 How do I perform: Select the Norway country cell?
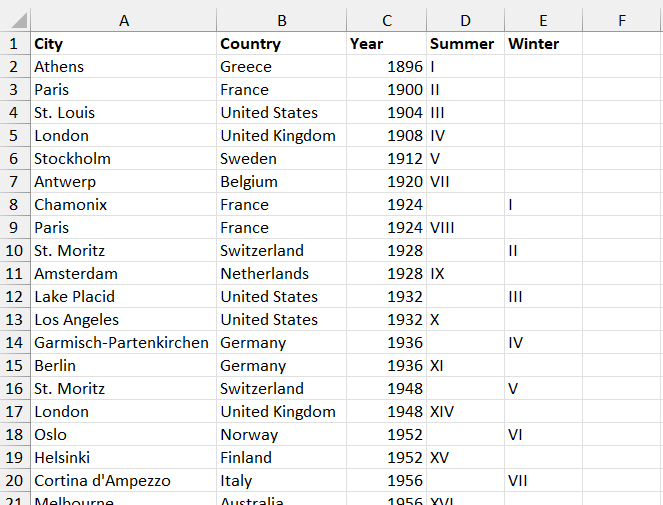pyautogui.click(x=281, y=435)
